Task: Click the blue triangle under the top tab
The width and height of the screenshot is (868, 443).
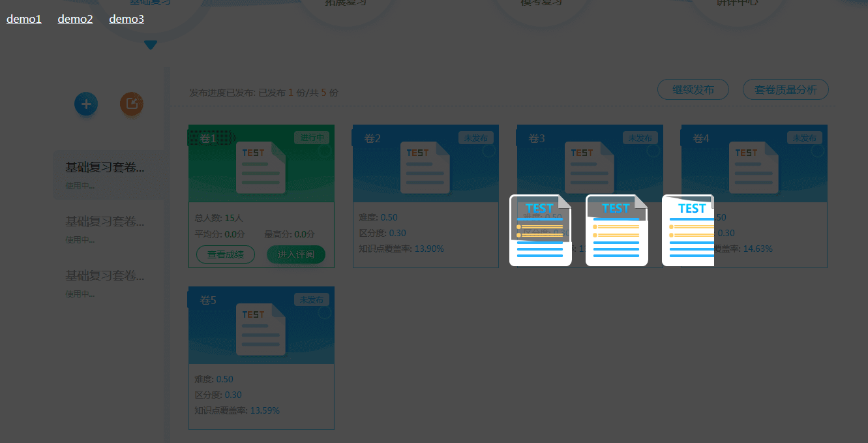Action: [x=151, y=45]
